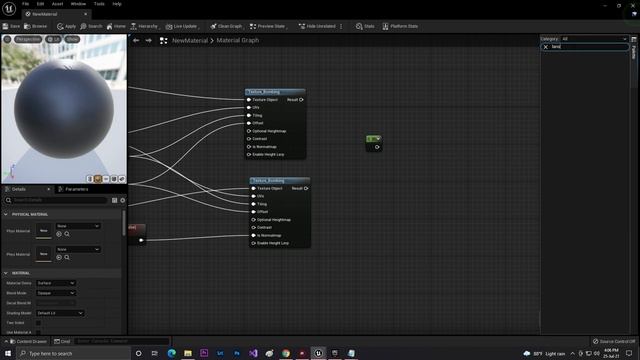Open the Asset menu

pos(58,4)
